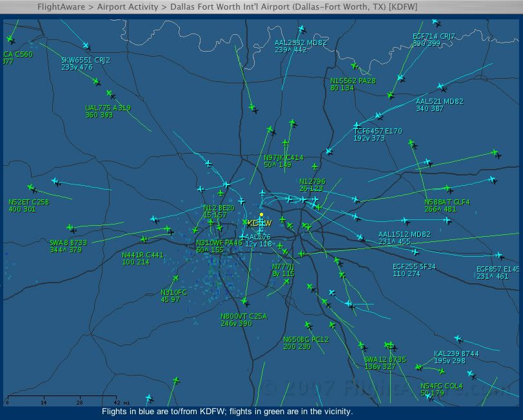Select the EGF255 SF34 flight label
Screen dimensions: 523x420
(414, 270)
